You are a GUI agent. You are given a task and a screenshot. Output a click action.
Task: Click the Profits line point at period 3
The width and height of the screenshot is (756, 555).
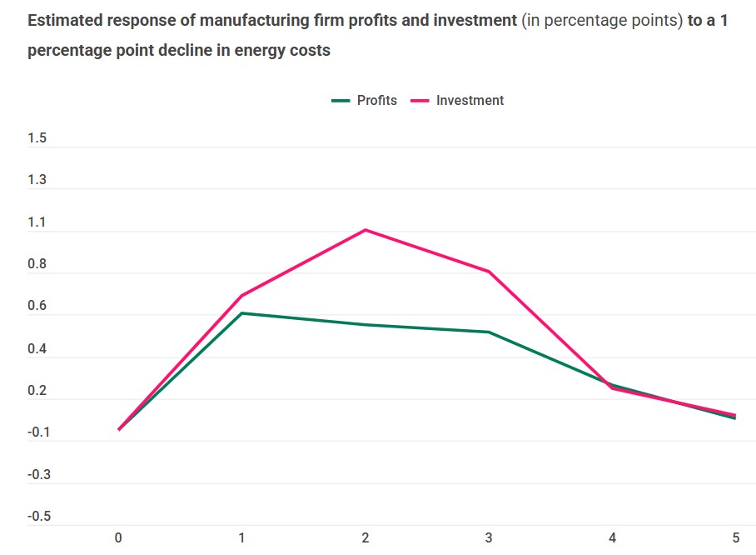[489, 332]
